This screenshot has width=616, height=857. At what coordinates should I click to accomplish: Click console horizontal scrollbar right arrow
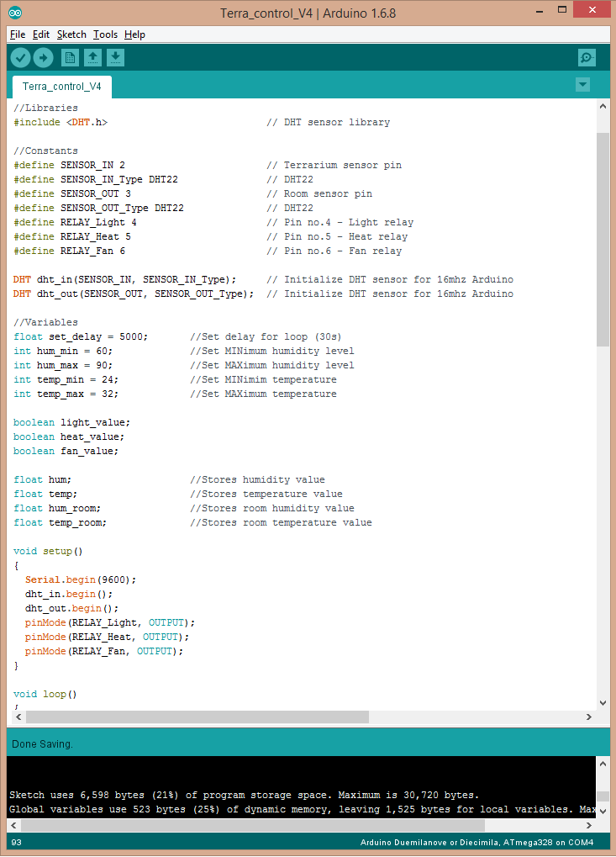[x=589, y=825]
